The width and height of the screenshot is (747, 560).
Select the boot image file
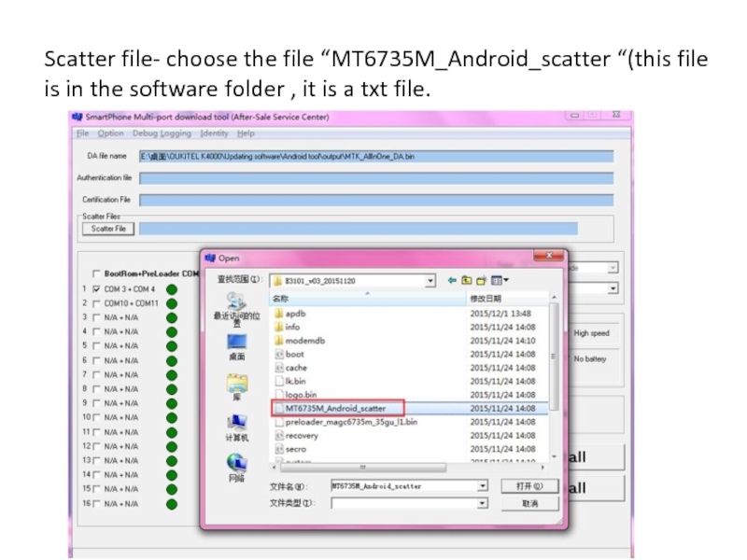[289, 355]
